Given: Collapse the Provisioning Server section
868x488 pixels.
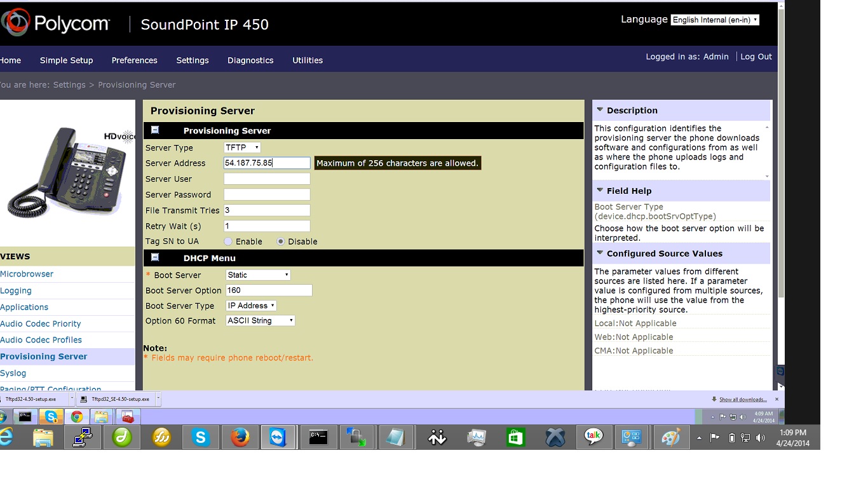Looking at the screenshot, I should point(154,130).
